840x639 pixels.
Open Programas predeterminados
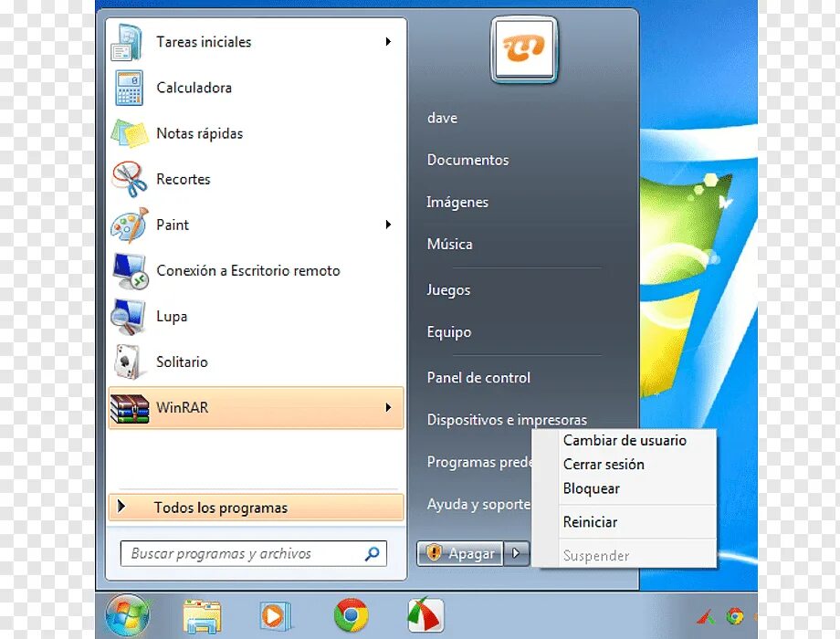[x=479, y=462]
